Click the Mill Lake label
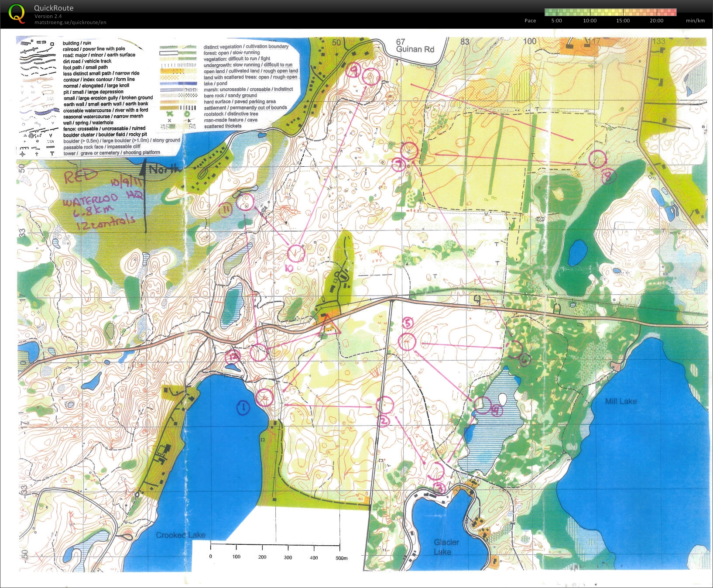This screenshot has width=713, height=588. [x=620, y=401]
